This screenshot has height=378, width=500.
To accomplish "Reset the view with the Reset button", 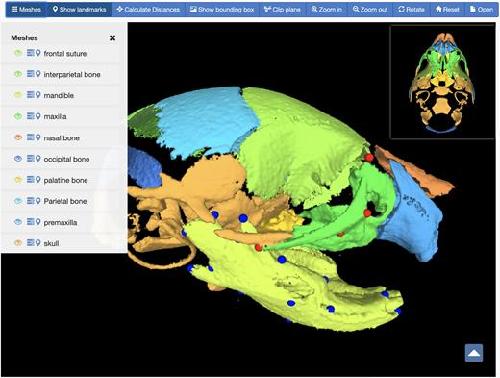I will 447,10.
